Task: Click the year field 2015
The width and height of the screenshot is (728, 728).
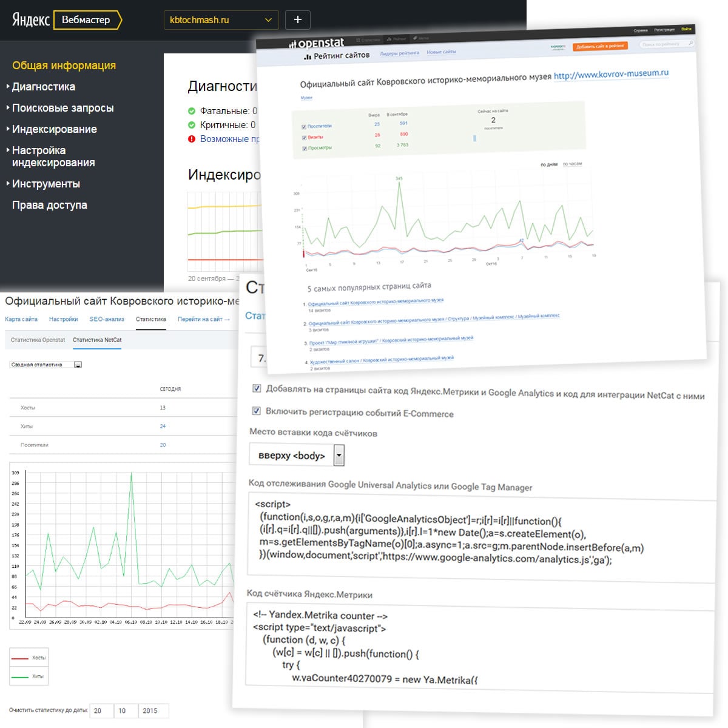Action: coord(153,710)
